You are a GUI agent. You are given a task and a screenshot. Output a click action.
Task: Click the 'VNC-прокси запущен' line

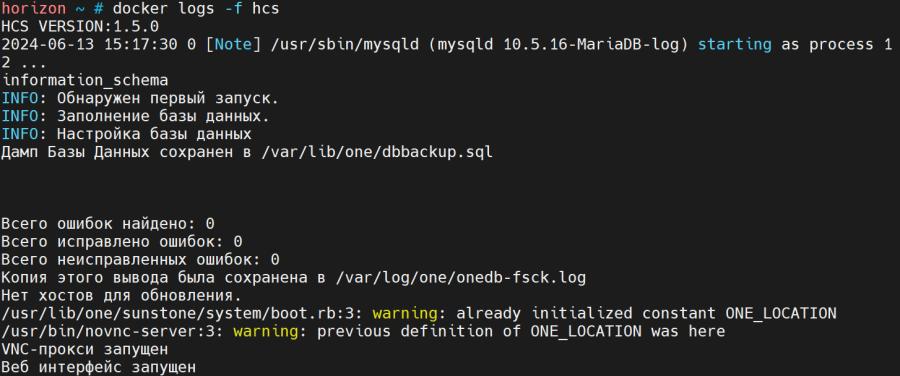(x=85, y=349)
